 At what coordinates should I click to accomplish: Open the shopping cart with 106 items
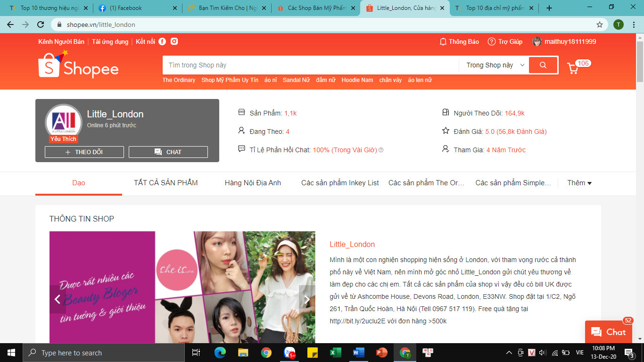pyautogui.click(x=573, y=68)
